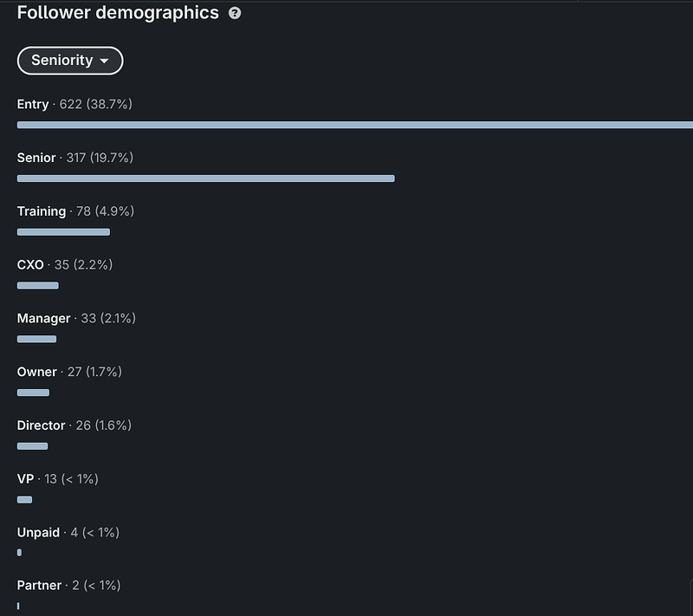Click the Owner 1.7% bar
Viewport: 693px width, 616px height.
33,392
